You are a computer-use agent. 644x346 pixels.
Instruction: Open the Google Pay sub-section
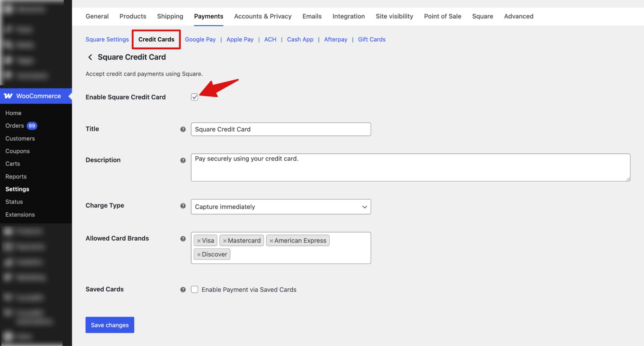point(200,39)
